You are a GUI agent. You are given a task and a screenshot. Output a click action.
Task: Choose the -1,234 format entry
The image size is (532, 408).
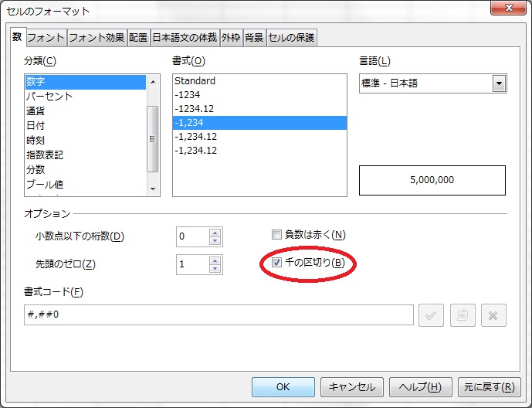coord(259,123)
